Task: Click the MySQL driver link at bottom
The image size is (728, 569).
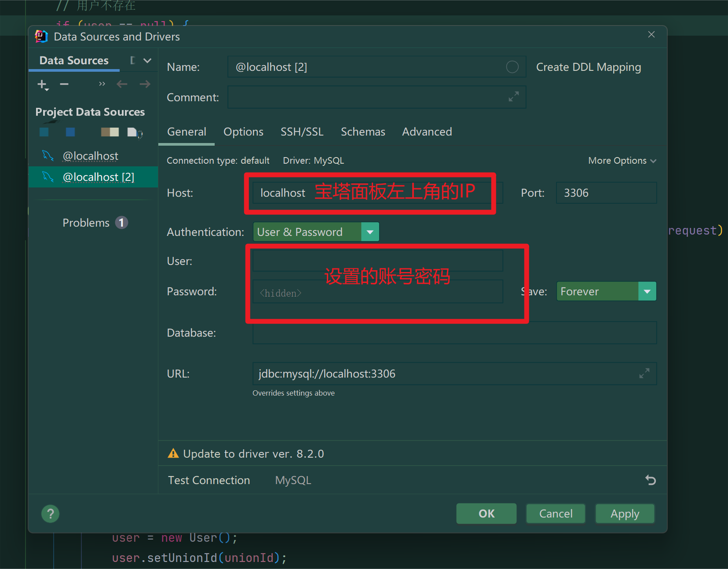Action: click(293, 480)
